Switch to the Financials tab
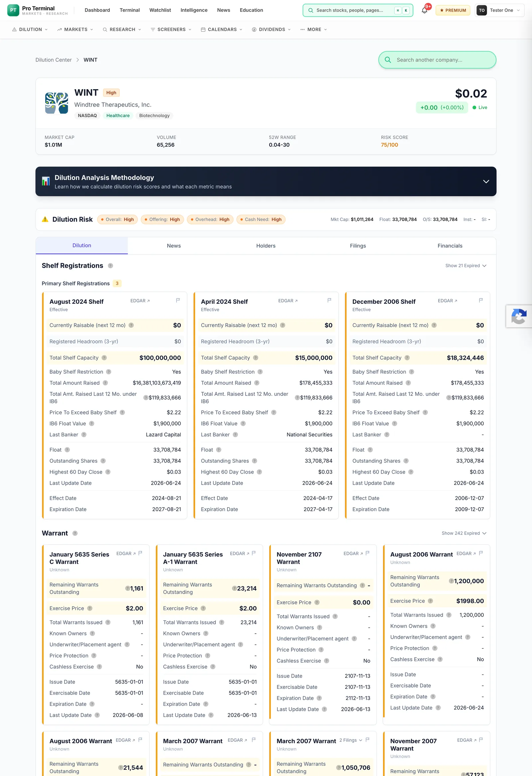Screen dimensions: 532x776 (450, 246)
